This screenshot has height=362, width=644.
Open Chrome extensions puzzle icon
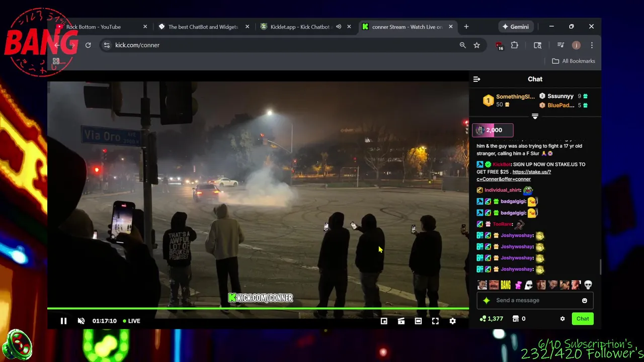click(x=515, y=45)
